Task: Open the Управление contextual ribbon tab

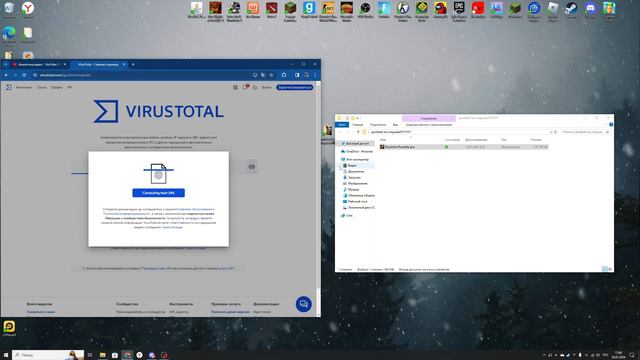Action: (429, 118)
